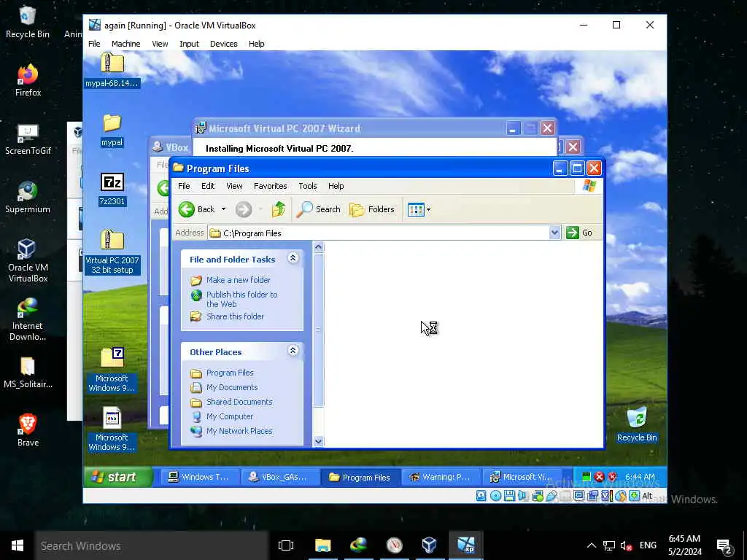This screenshot has width=747, height=560.
Task: Click the network adapter icon in VirtualBox status bar
Action: click(x=538, y=496)
